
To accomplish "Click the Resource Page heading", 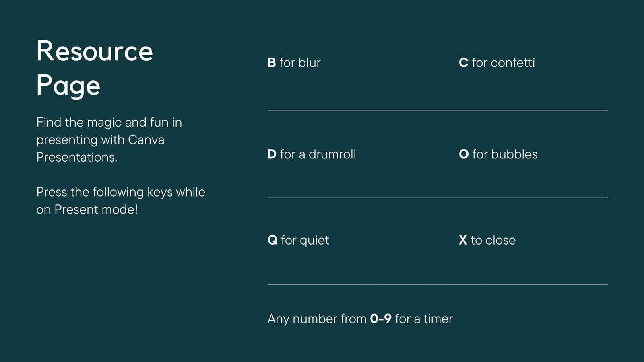I will pos(95,68).
